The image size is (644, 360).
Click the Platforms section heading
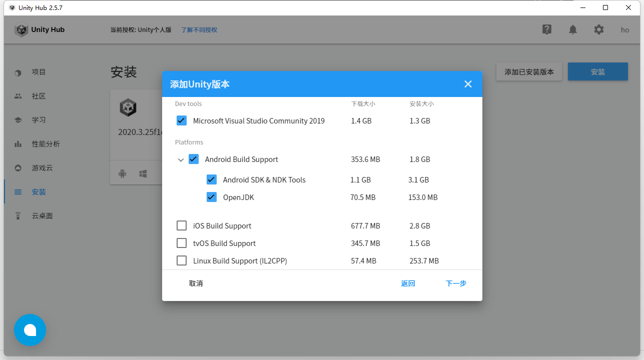pos(189,142)
